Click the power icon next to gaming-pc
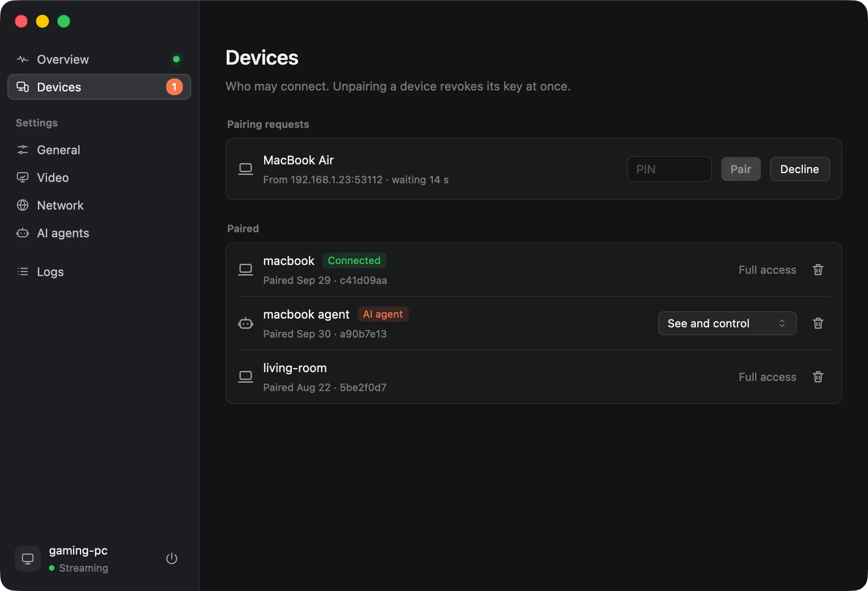 [171, 559]
